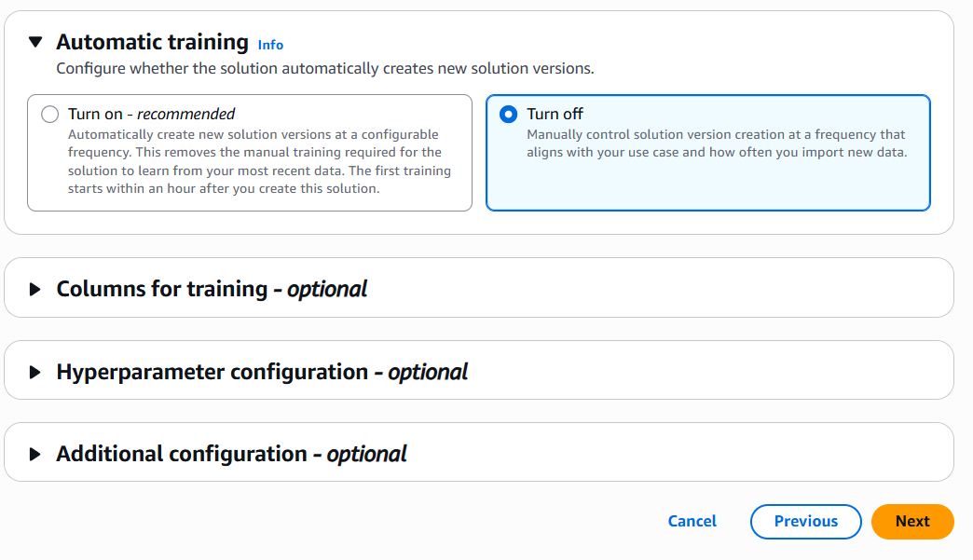Expand Additional configuration using its triangle

pos(35,454)
